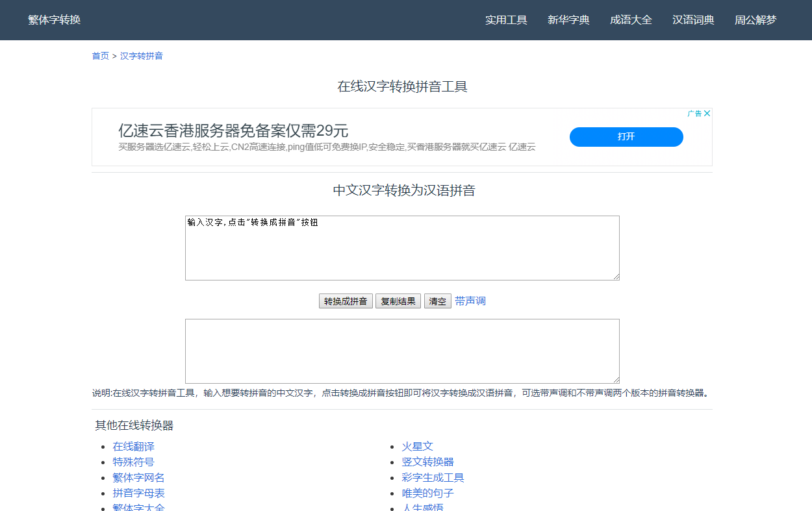
Task: Open the 汉语词典 menu item
Action: pos(693,20)
